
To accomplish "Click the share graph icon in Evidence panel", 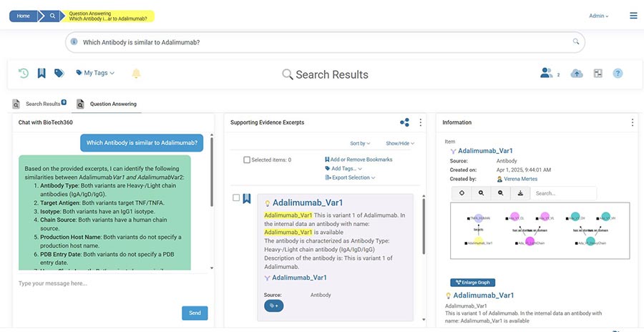I will pyautogui.click(x=404, y=122).
